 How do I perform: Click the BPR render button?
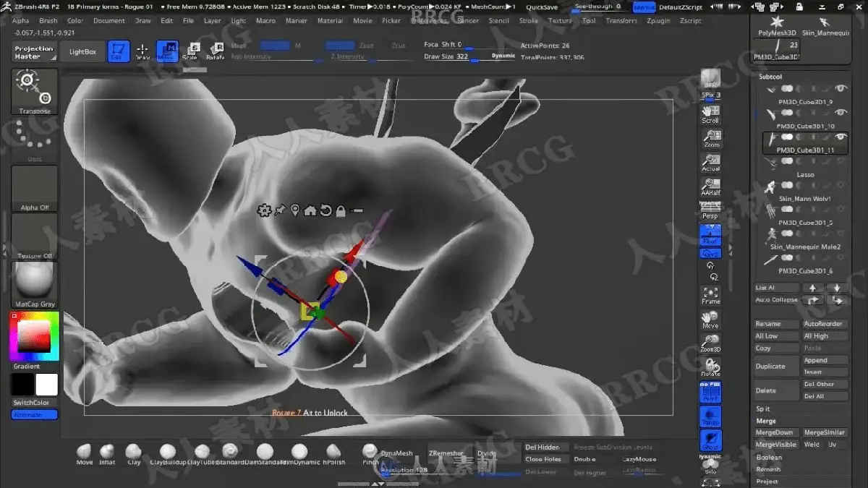(711, 80)
